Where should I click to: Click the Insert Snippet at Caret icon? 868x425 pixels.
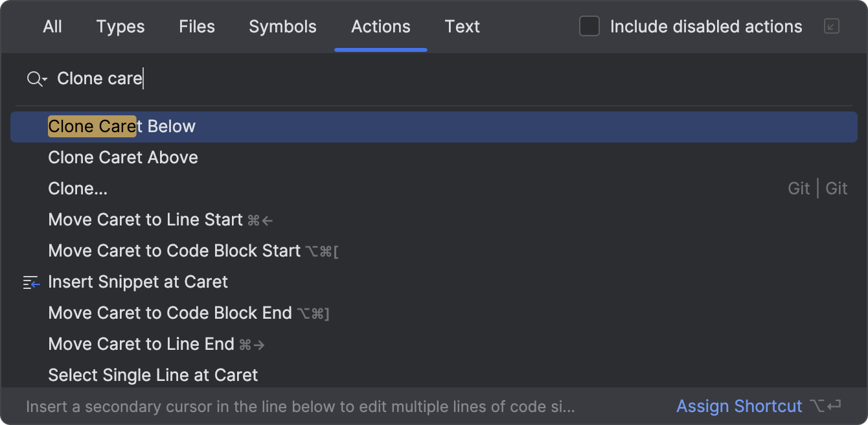(30, 282)
